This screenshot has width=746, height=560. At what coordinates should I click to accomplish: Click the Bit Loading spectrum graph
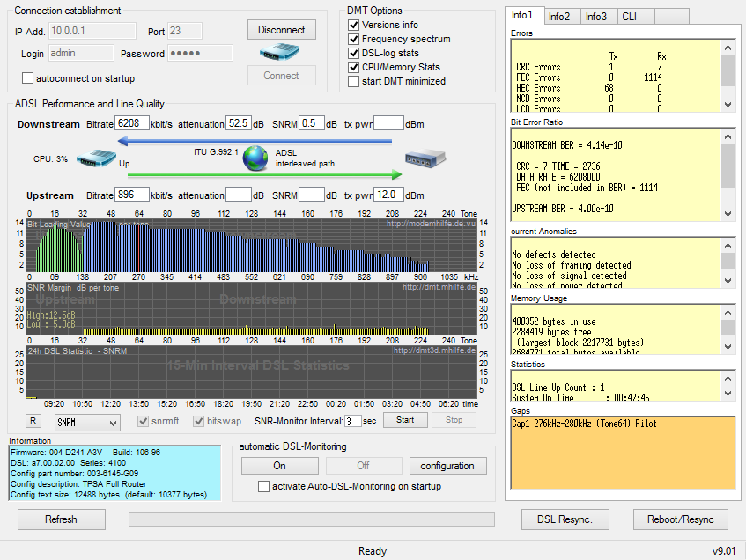[253, 245]
